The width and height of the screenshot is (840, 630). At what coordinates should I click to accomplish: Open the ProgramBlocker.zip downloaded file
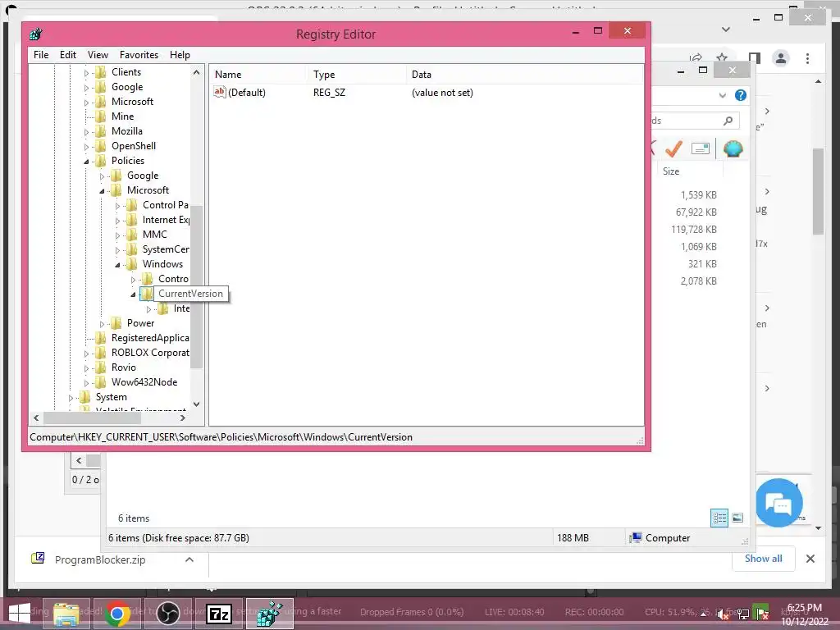coord(99,559)
